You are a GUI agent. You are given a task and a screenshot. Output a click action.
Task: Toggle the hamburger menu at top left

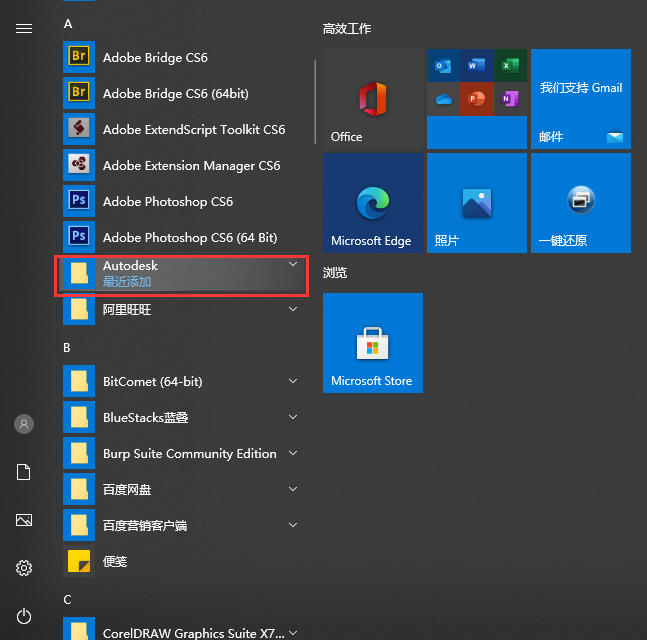(x=24, y=29)
